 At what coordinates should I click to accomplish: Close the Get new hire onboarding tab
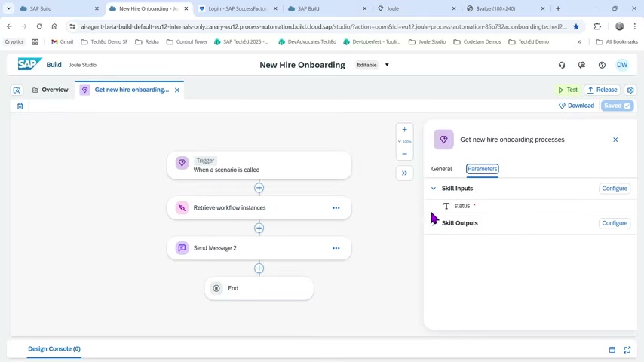pyautogui.click(x=177, y=90)
